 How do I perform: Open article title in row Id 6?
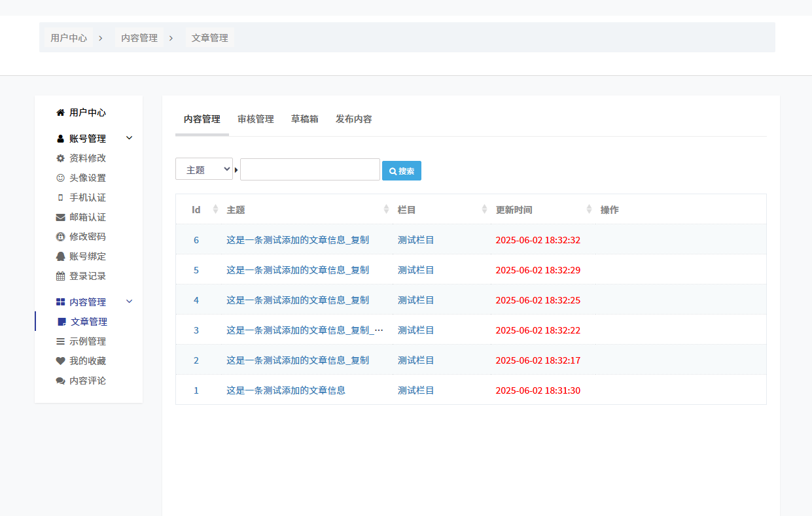(298, 240)
